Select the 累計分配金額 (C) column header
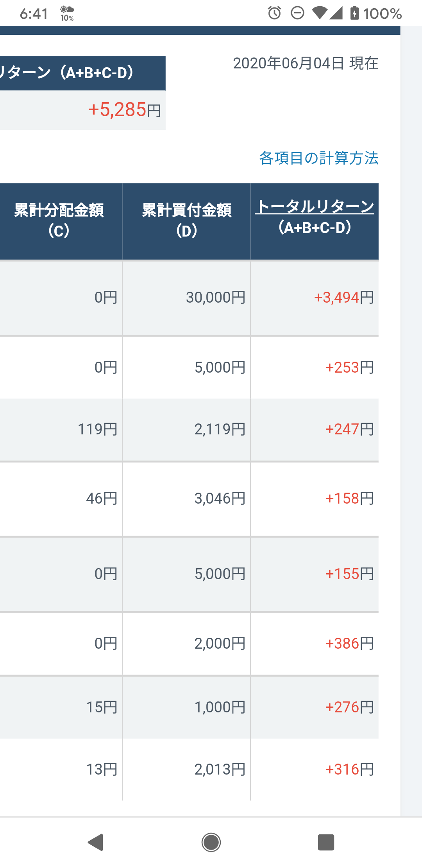 [x=59, y=221]
